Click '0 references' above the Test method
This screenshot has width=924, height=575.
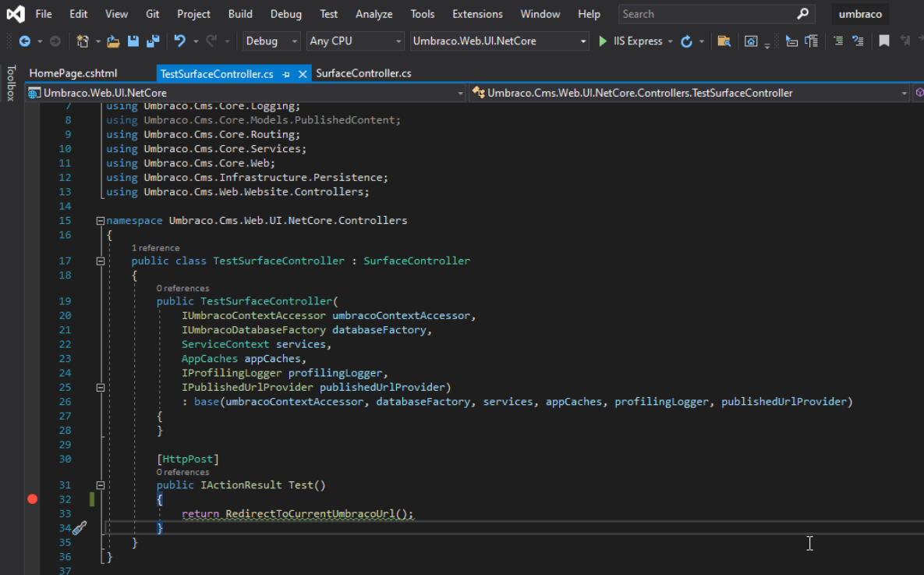(182, 472)
